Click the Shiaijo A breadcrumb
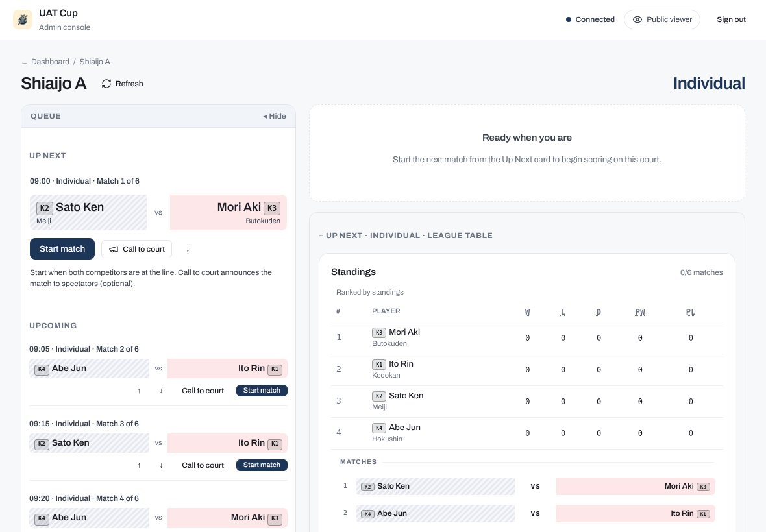The width and height of the screenshot is (766, 532). tap(95, 62)
